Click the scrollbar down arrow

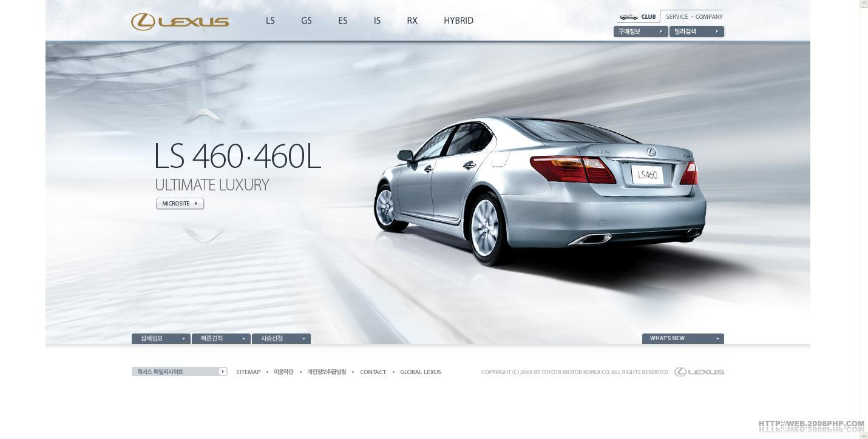(863, 435)
